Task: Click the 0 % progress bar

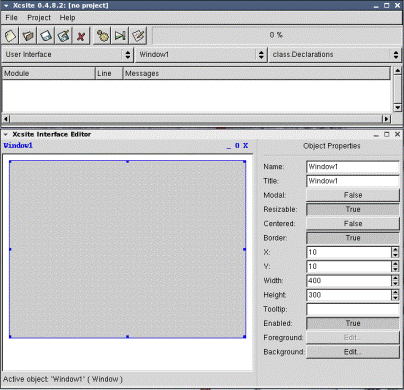Action: (277, 35)
